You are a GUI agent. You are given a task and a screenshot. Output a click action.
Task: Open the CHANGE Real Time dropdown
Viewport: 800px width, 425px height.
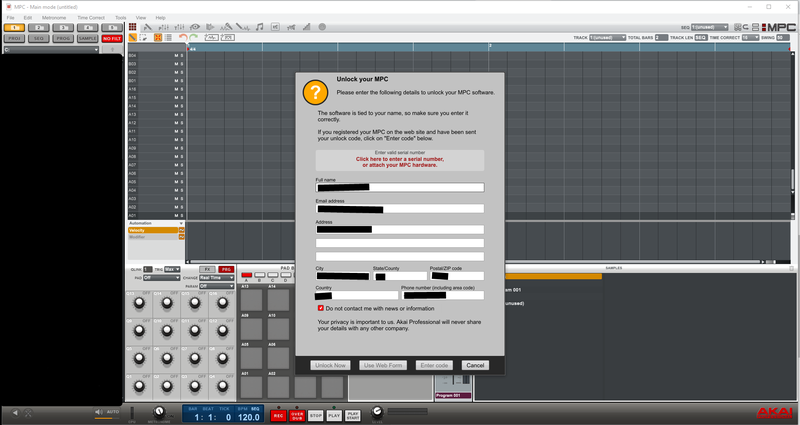[x=216, y=278]
